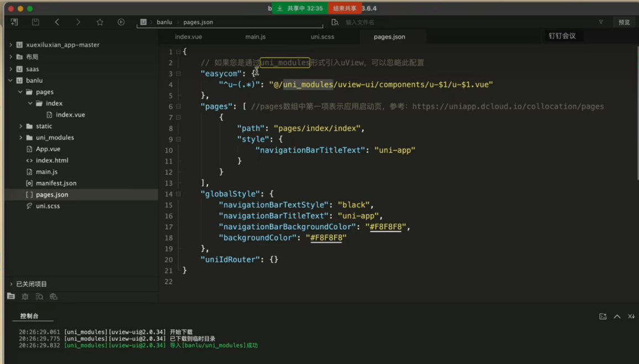Image resolution: width=639 pixels, height=364 pixels.
Task: Go forward with the right arrow icon
Action: click(x=78, y=22)
